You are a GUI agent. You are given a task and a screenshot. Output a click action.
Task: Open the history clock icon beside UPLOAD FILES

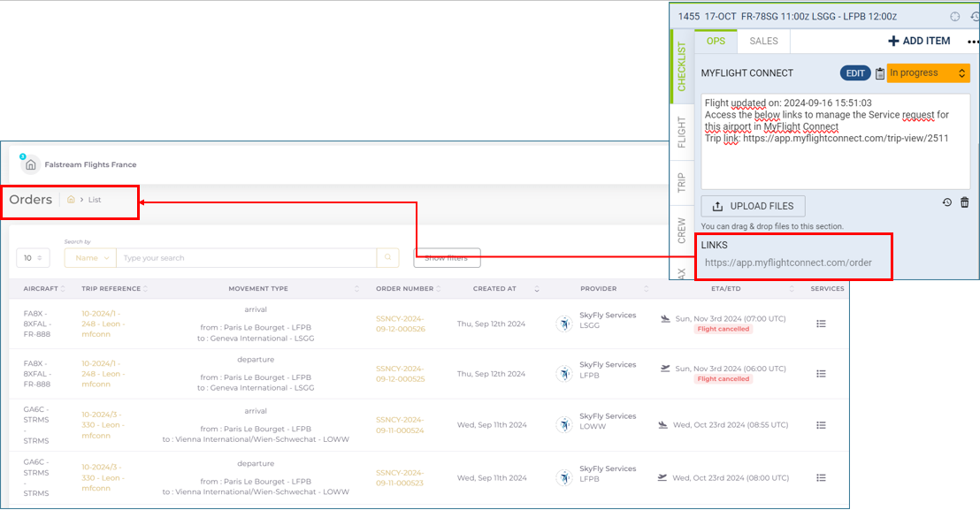[x=947, y=202]
